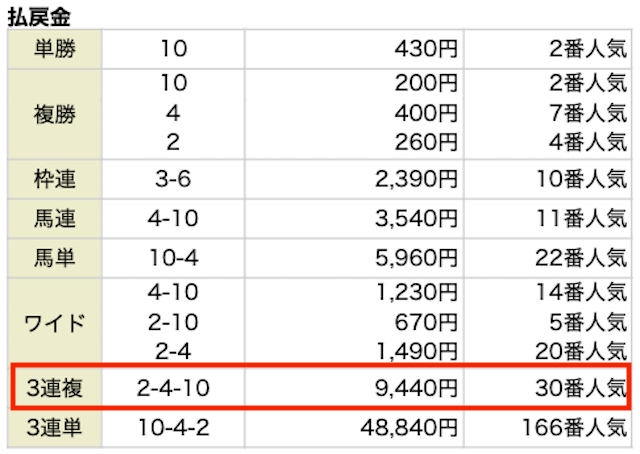This screenshot has height=454, width=640.
Task: Select the 5,960円 payout cell
Action: (x=410, y=256)
